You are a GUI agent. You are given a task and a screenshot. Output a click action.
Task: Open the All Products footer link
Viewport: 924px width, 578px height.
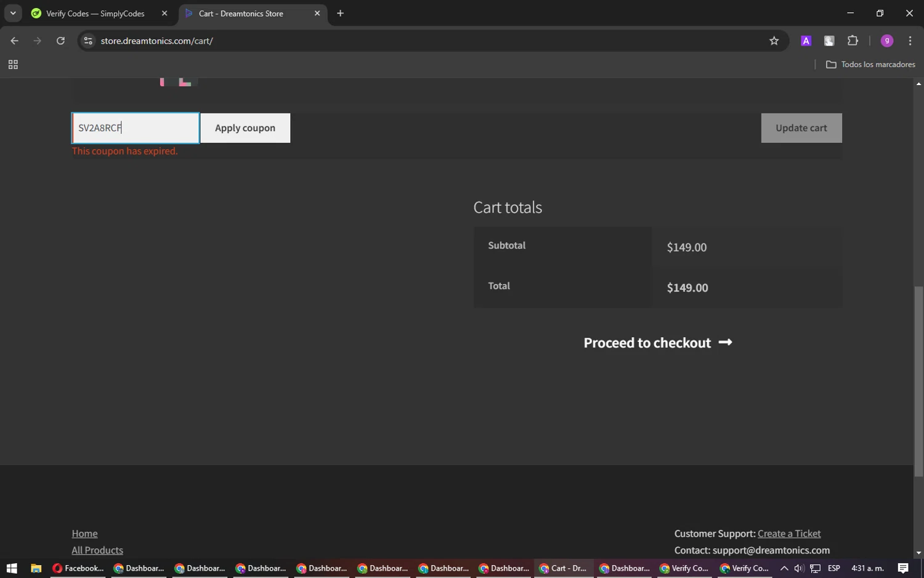click(x=97, y=550)
